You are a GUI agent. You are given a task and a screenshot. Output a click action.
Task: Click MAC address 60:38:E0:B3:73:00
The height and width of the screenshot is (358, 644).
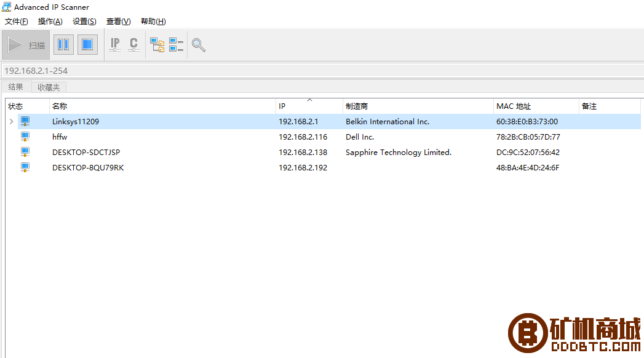point(527,122)
